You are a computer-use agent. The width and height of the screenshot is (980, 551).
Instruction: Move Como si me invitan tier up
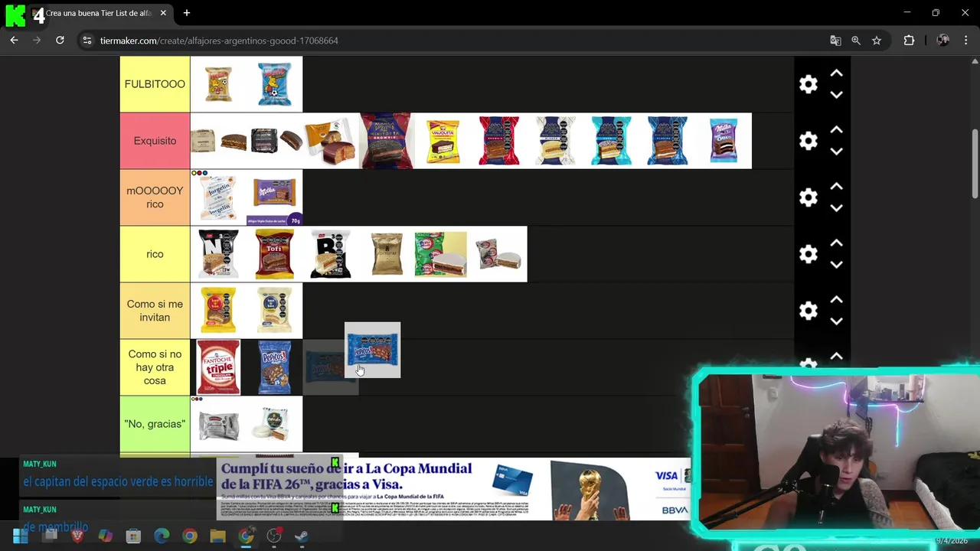pos(837,300)
